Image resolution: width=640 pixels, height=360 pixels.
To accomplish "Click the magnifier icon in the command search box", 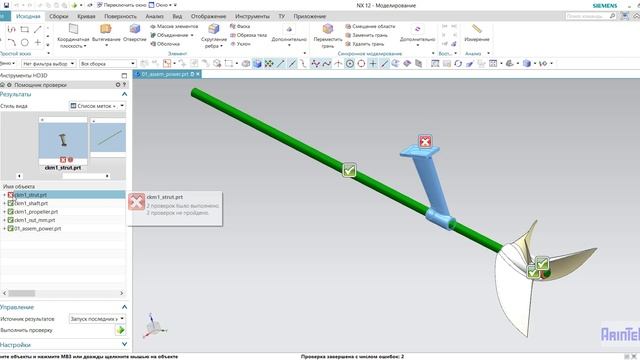I will (x=612, y=16).
